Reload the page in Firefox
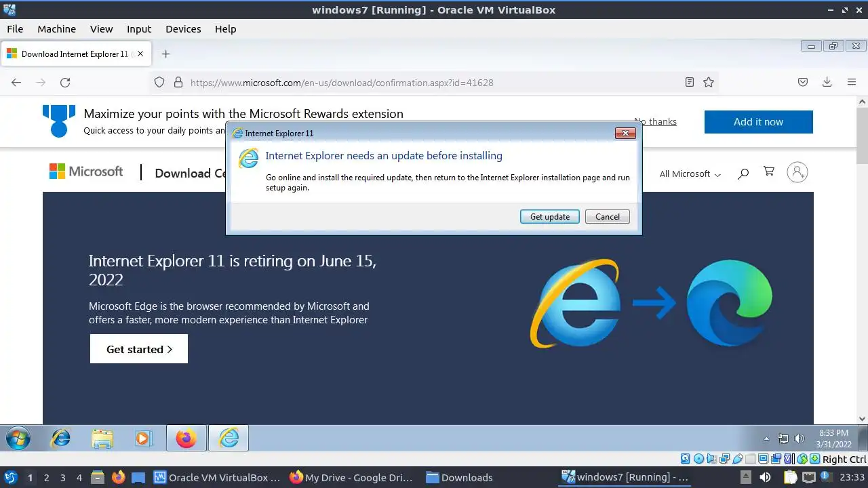 [65, 83]
